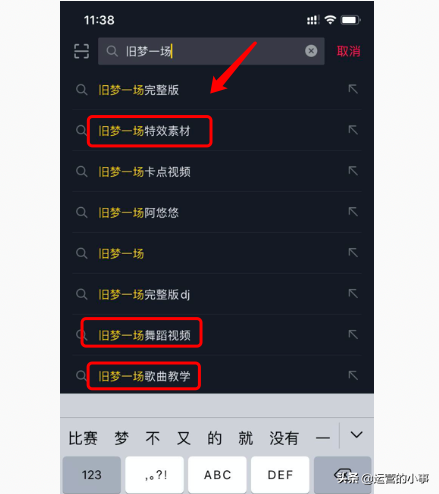Clear the search text with the x icon
This screenshot has height=494, width=439.
tap(311, 51)
